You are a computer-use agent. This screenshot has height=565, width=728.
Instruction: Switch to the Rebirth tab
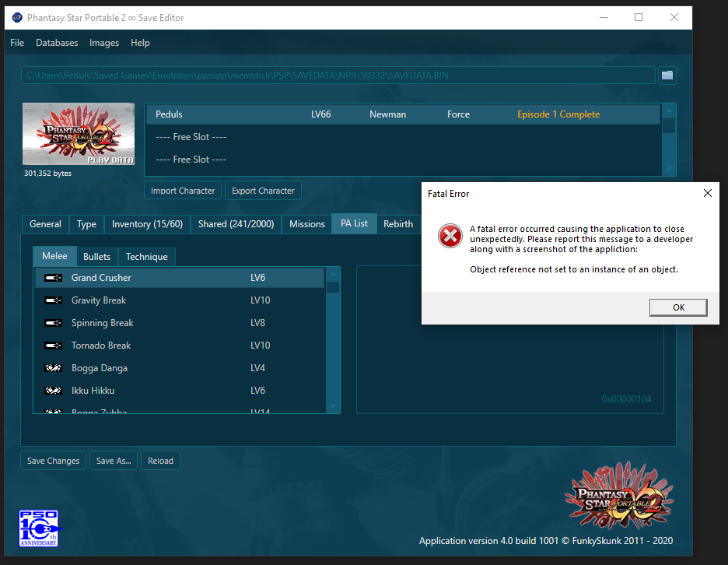tap(398, 224)
